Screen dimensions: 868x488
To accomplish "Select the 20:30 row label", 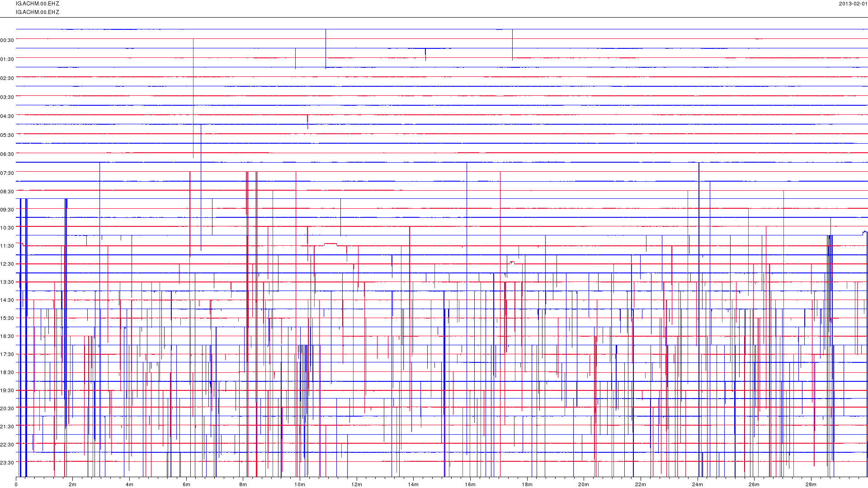I will 7,408.
